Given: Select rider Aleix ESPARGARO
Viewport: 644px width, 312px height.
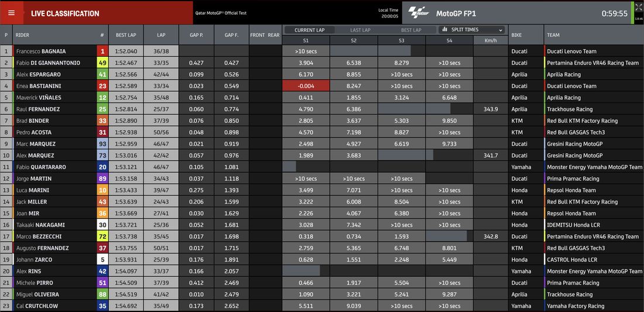Looking at the screenshot, I should tap(38, 75).
